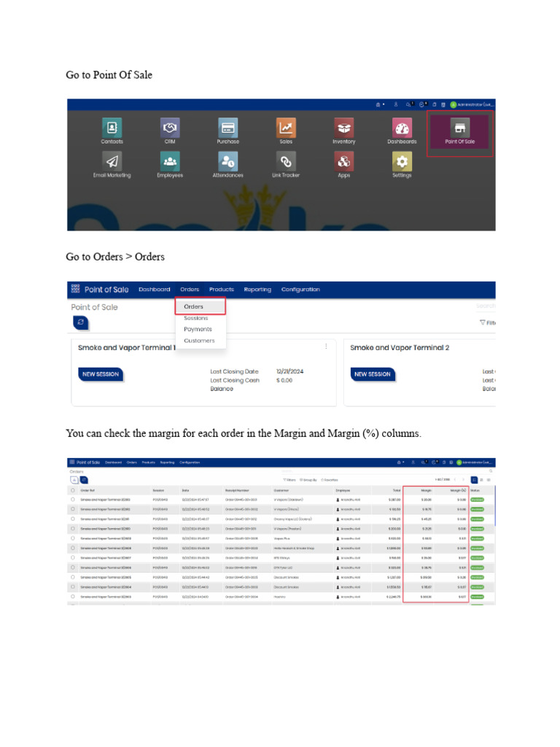Viewport: 560px width, 747px height.
Task: Open the CRM app icon
Action: click(x=170, y=128)
